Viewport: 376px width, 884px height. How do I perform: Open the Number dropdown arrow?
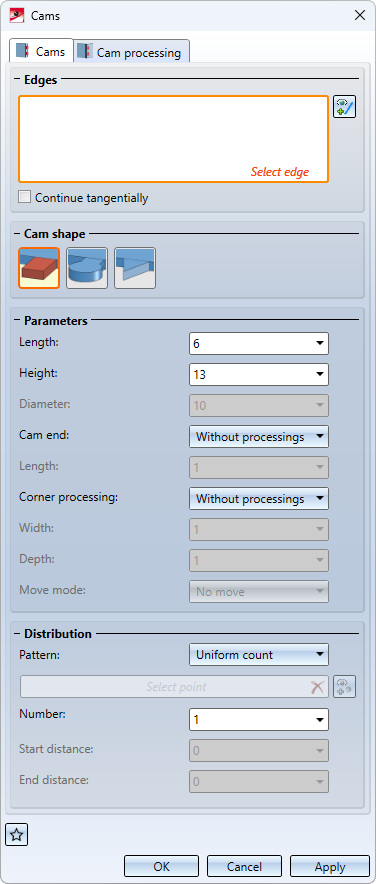(x=320, y=719)
